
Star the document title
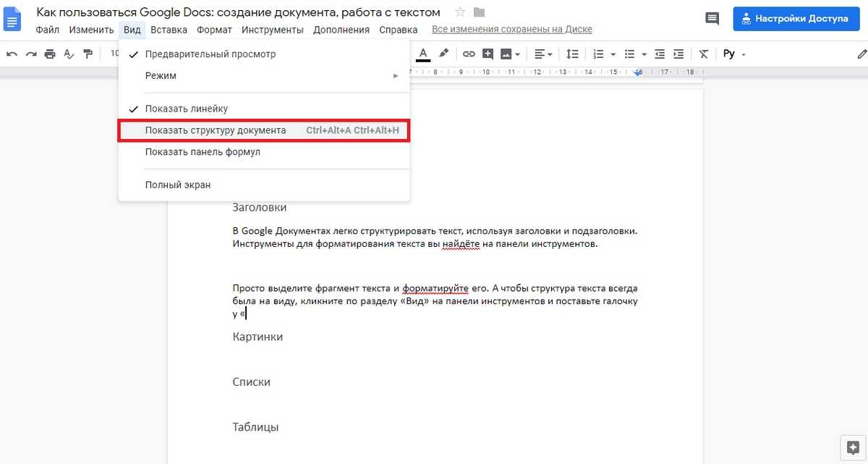(460, 12)
